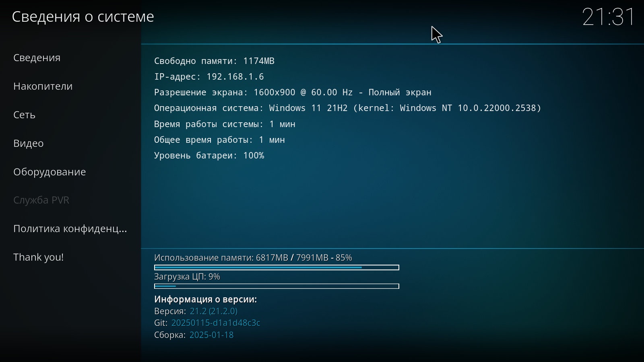This screenshot has height=362, width=644.
Task: Open the Thank you! entry
Action: coord(38,257)
